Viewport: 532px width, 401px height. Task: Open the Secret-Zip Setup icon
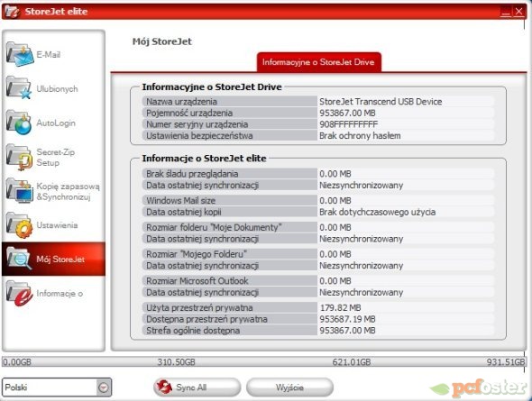point(19,157)
